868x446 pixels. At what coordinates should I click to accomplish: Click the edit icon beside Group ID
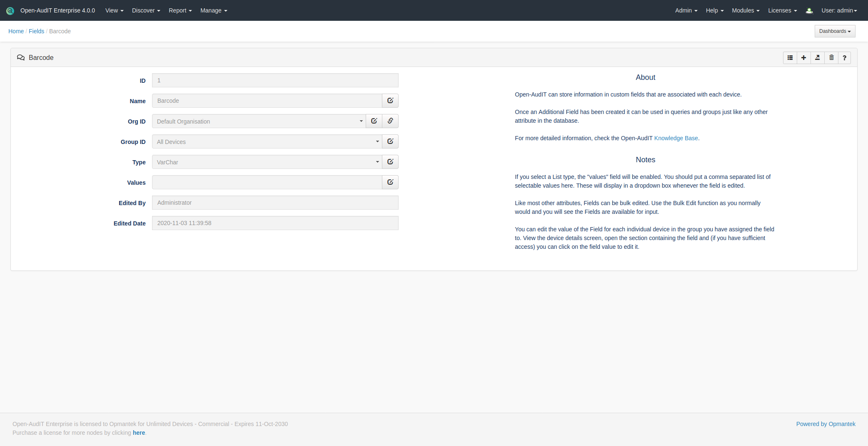tap(390, 141)
